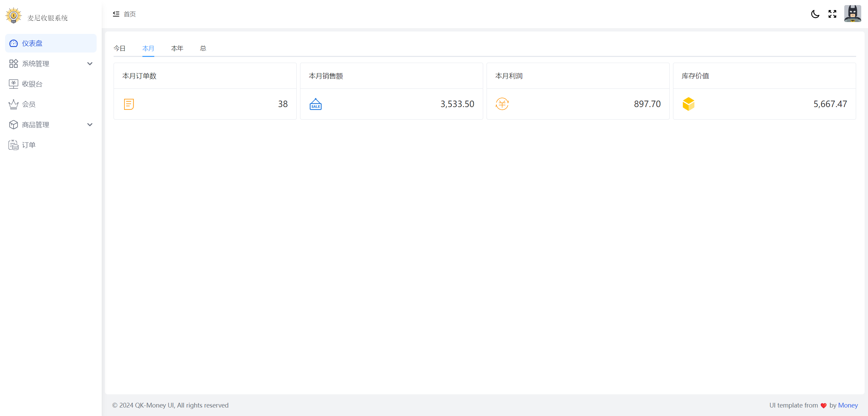Open the Batman user avatar menu
Viewport: 868px width, 416px height.
pos(852,14)
